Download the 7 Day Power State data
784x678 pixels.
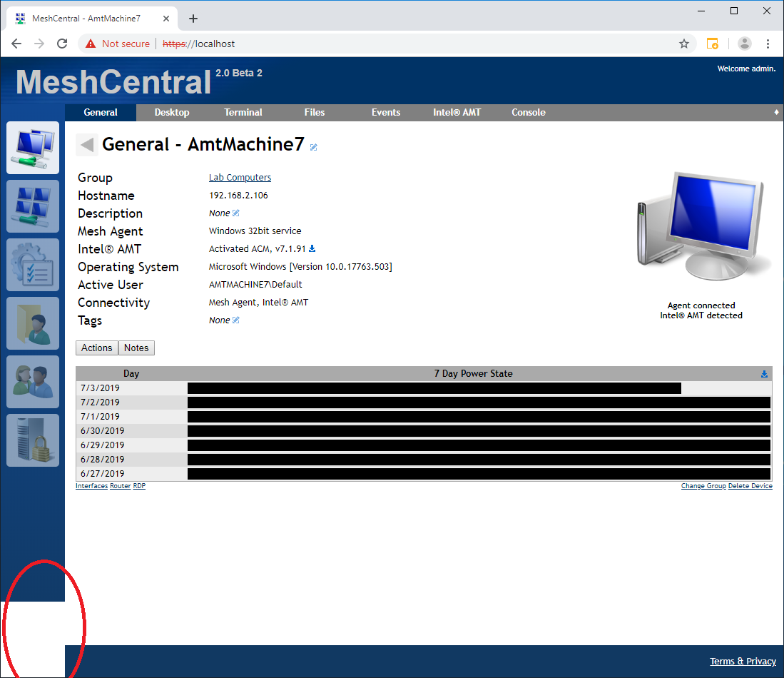(x=764, y=373)
